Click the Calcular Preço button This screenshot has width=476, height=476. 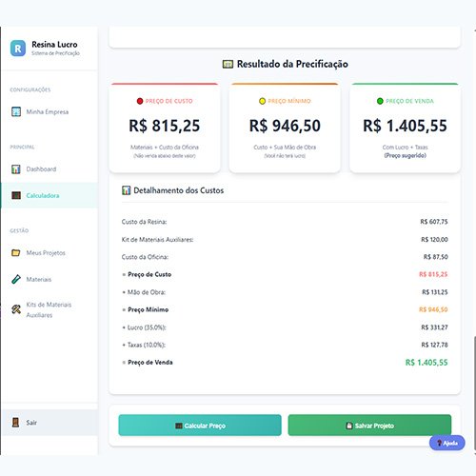click(200, 426)
